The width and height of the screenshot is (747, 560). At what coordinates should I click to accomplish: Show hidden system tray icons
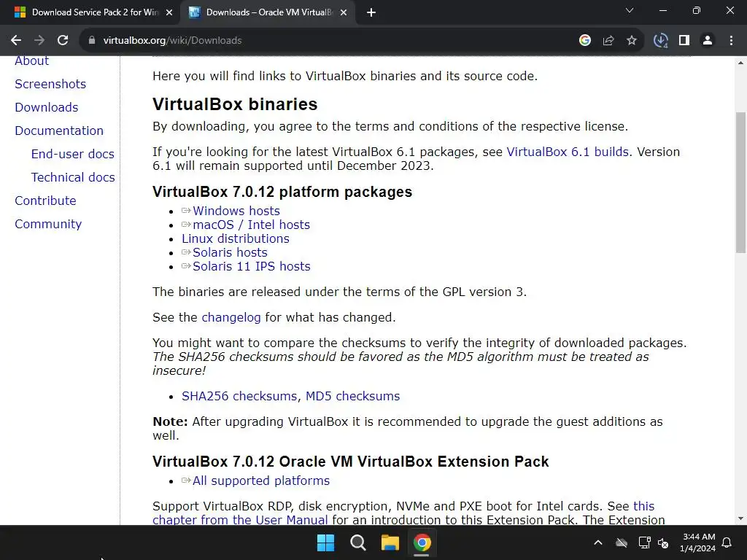tap(598, 542)
